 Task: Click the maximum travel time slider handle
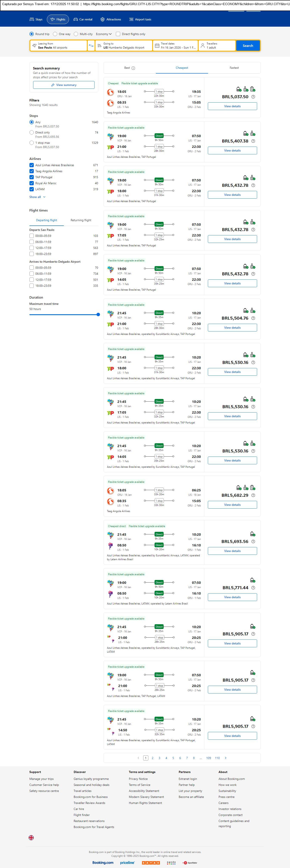[x=98, y=314]
